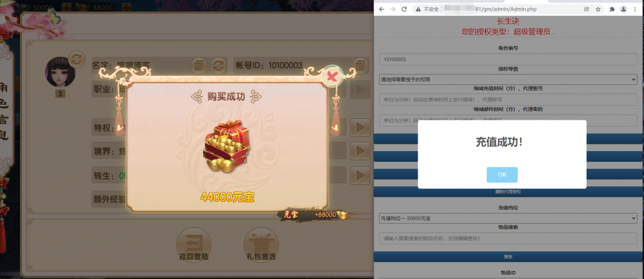
Task: Open the 授权等级 permission dropdown
Action: click(508, 79)
